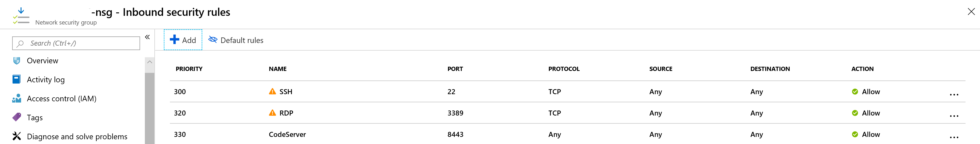The width and height of the screenshot is (980, 144).
Task: Open Activity log from sidebar
Action: coord(46,80)
